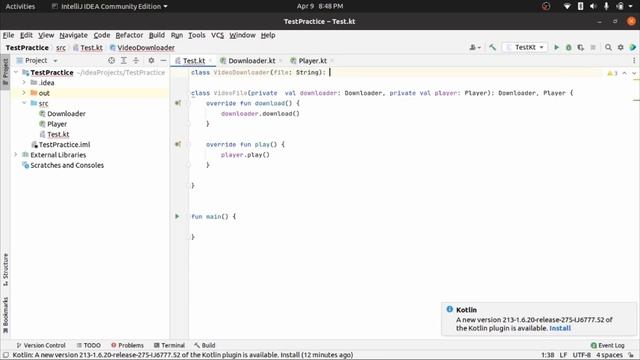
Task: Click the override gutter marker on the download() line
Action: tap(178, 103)
